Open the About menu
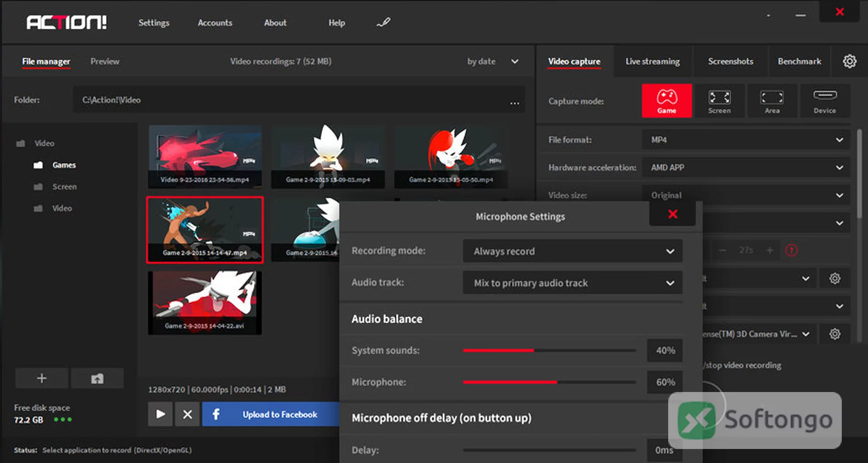Screen dimensions: 868x463 tap(275, 23)
